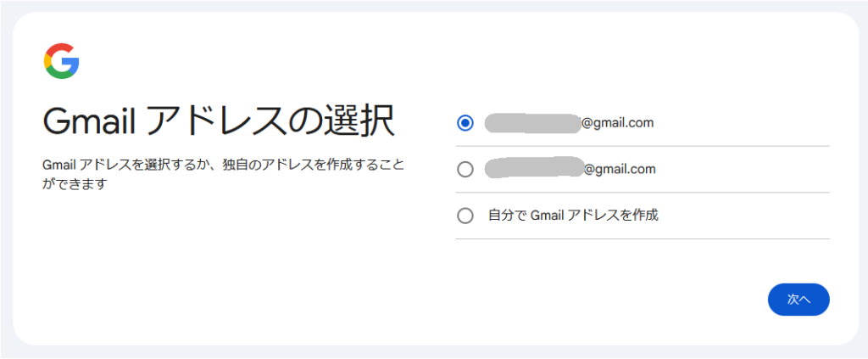The width and height of the screenshot is (868, 359).
Task: Click the description line starting Gmail アドレスを選択するか
Action: (223, 165)
